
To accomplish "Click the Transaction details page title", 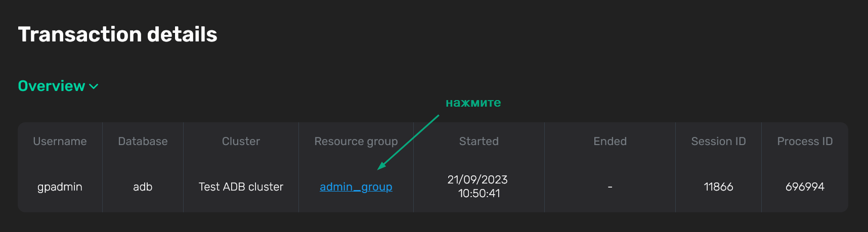I will (x=117, y=34).
